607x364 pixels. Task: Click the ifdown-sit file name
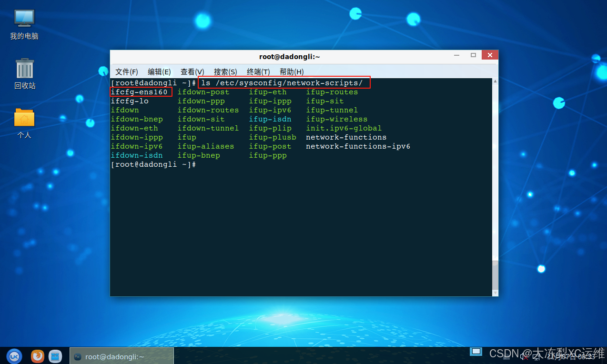click(x=201, y=119)
